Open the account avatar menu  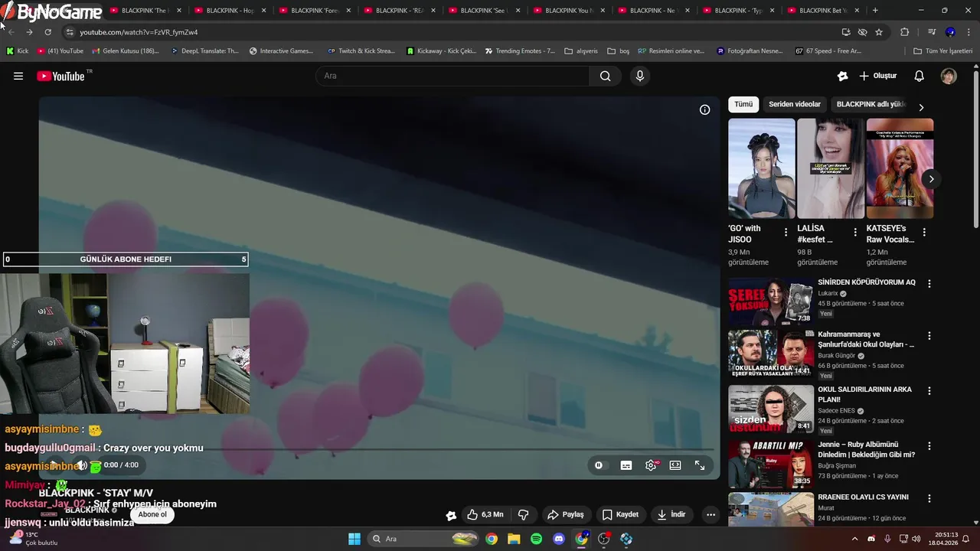pyautogui.click(x=949, y=76)
